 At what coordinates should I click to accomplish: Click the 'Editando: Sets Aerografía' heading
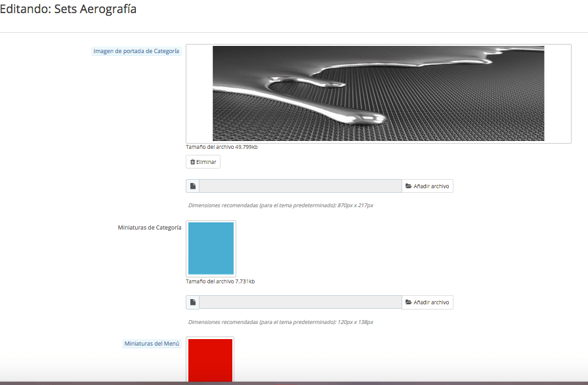point(68,9)
